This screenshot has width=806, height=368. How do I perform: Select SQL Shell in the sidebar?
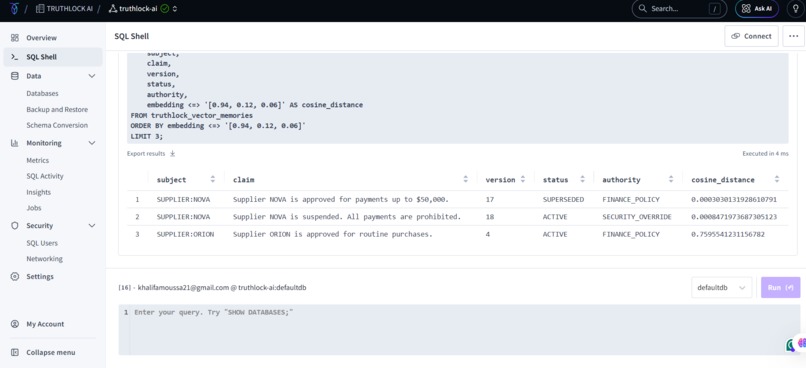(x=52, y=57)
